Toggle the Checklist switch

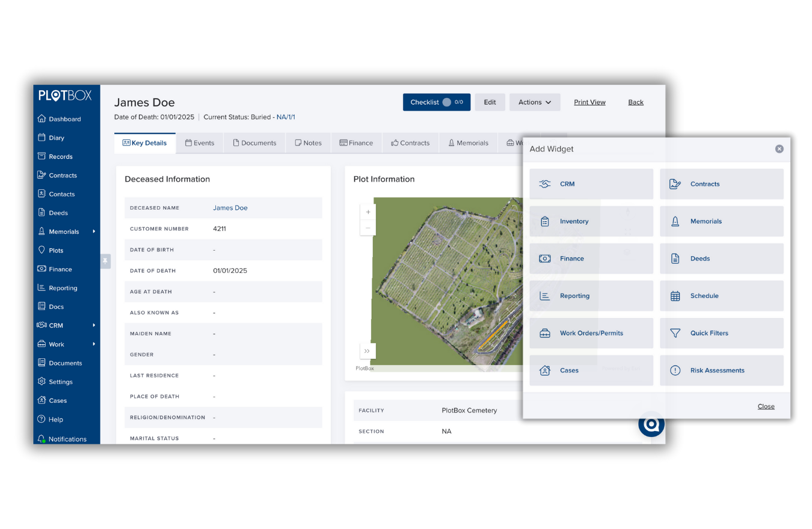(447, 102)
